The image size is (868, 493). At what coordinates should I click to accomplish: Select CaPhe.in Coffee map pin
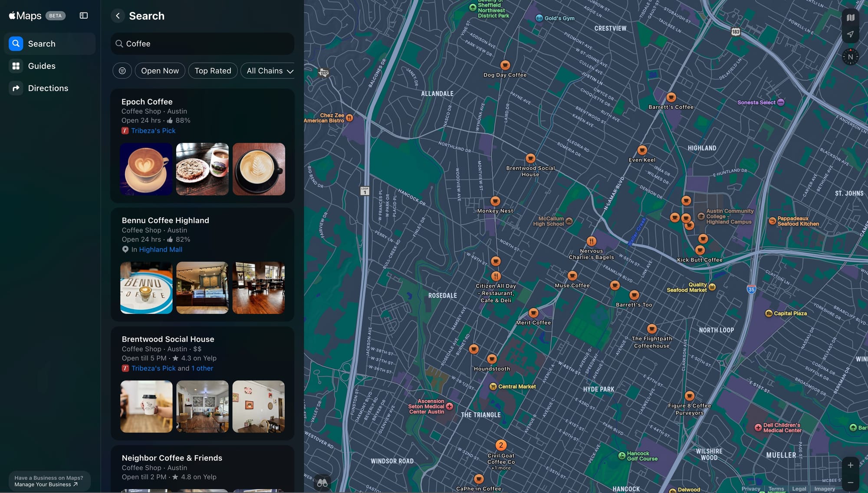coord(479,479)
